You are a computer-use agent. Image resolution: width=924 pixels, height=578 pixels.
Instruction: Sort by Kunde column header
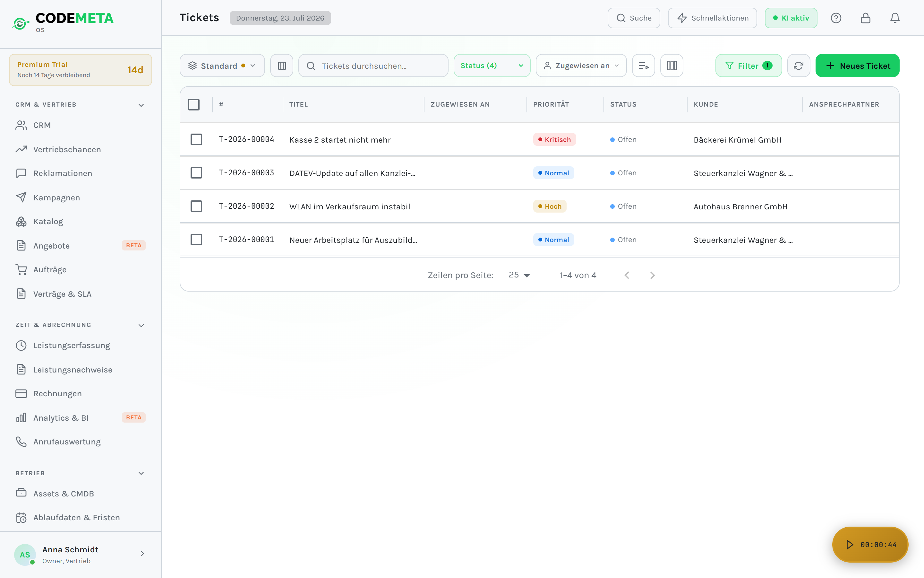pos(706,104)
